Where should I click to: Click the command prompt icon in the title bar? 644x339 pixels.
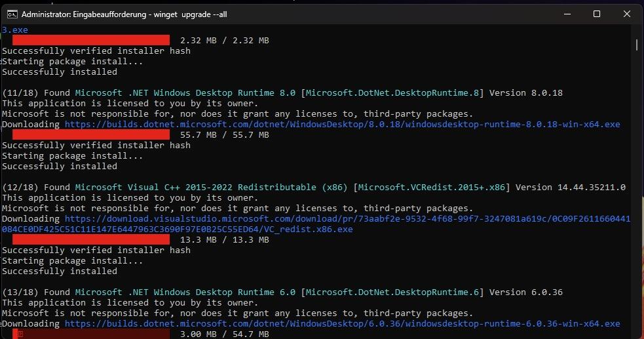pyautogui.click(x=12, y=14)
